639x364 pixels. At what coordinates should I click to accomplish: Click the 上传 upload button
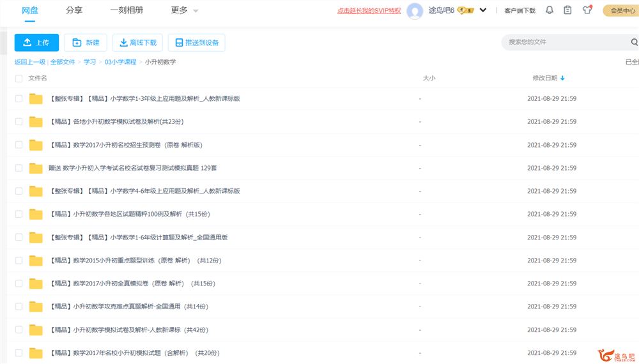pyautogui.click(x=36, y=43)
